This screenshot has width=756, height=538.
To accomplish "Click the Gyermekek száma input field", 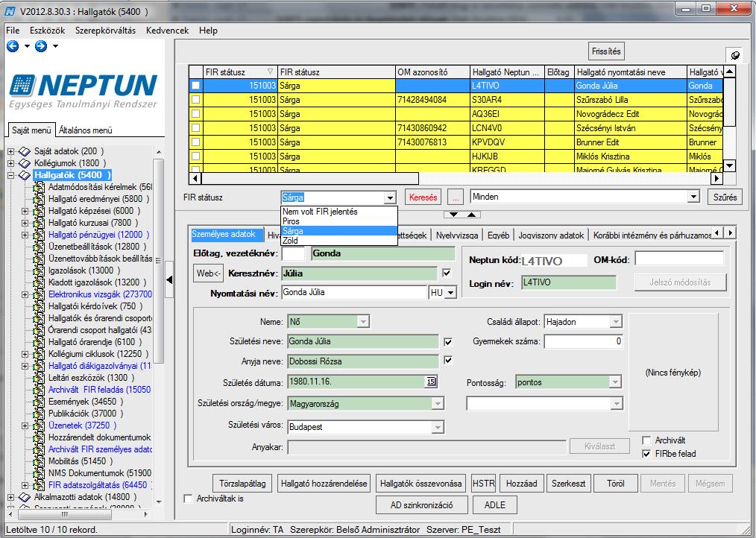I will click(583, 341).
